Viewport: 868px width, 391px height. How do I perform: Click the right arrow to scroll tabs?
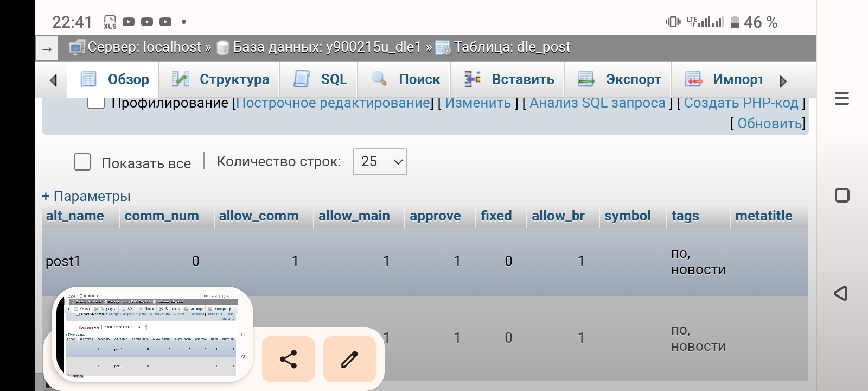tap(783, 81)
